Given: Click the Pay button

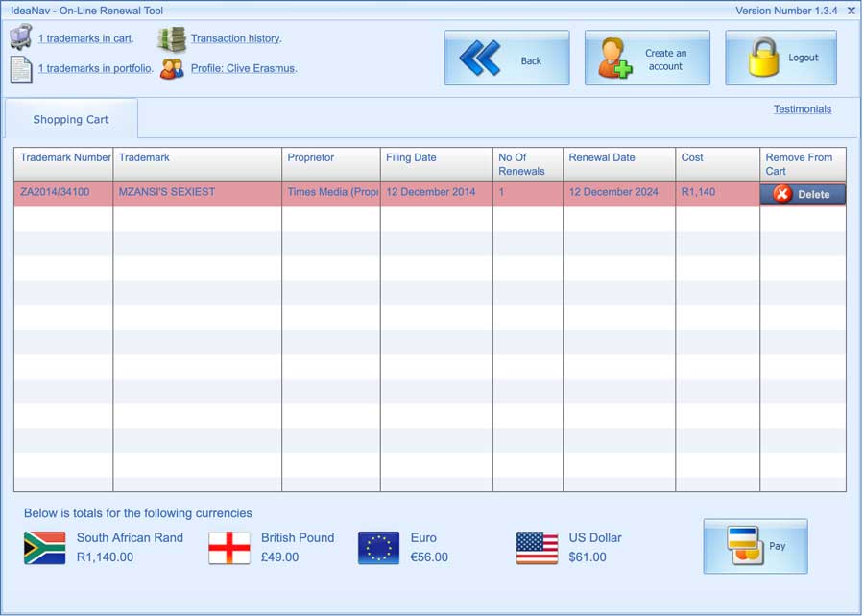Looking at the screenshot, I should coord(756,546).
